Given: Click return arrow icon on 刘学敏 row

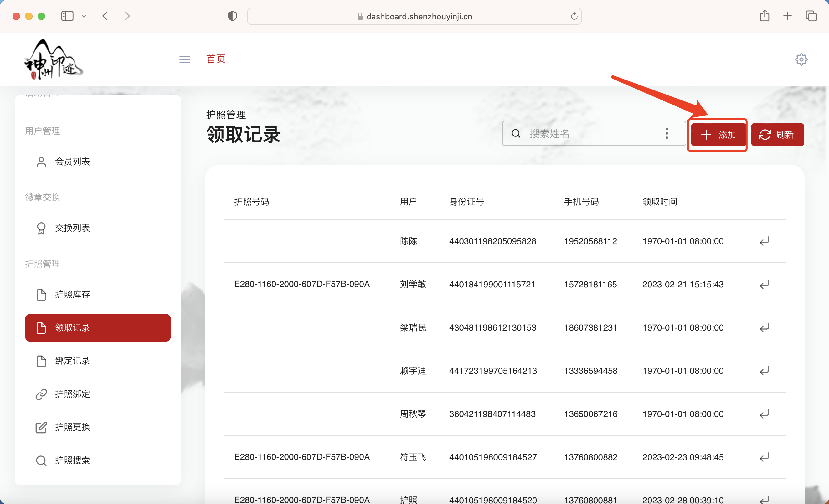Looking at the screenshot, I should pyautogui.click(x=765, y=285).
